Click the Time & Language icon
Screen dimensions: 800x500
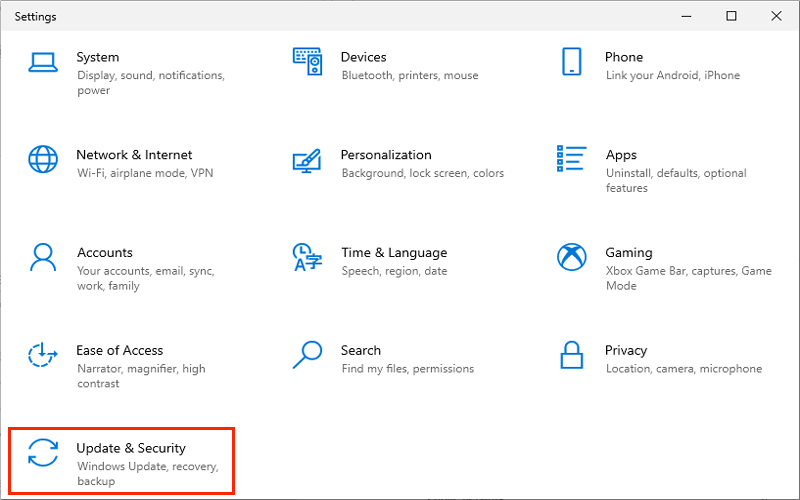[307, 257]
